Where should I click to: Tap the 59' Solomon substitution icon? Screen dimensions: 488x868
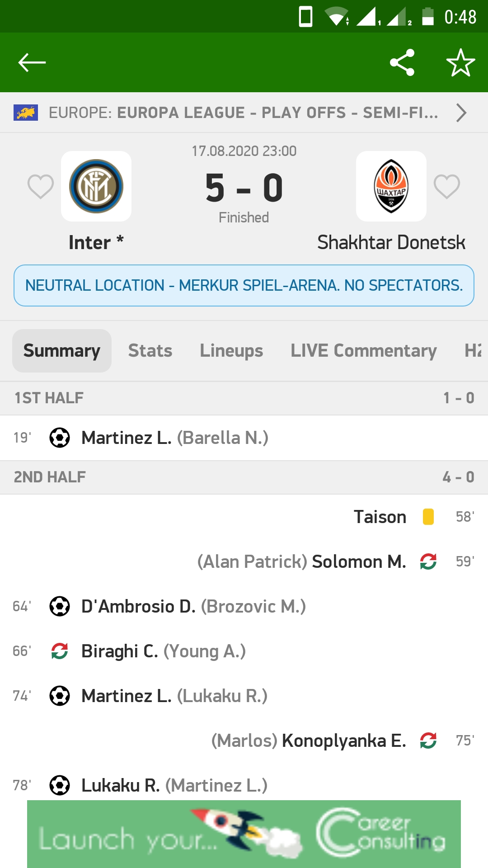[428, 561]
